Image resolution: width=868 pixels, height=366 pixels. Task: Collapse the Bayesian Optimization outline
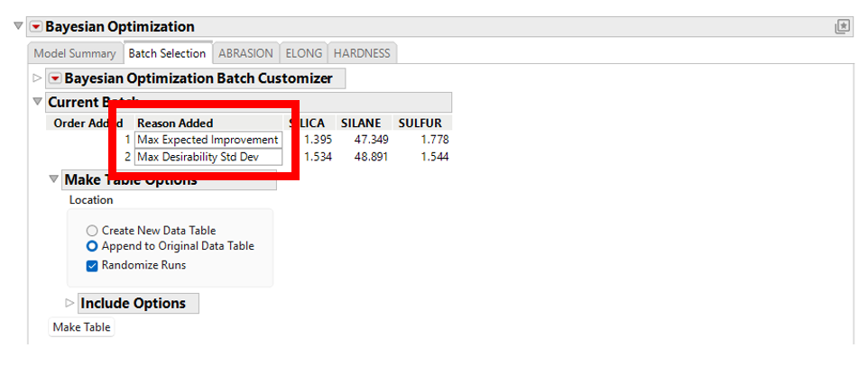click(18, 26)
